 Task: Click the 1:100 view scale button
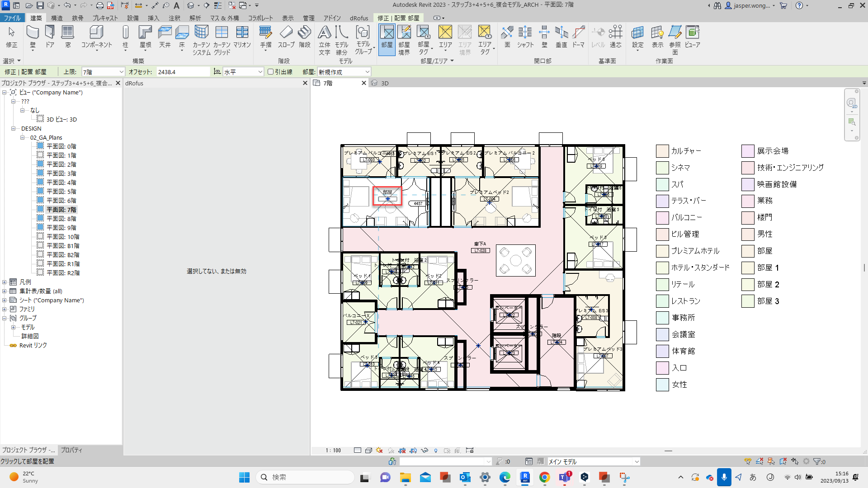coord(333,450)
